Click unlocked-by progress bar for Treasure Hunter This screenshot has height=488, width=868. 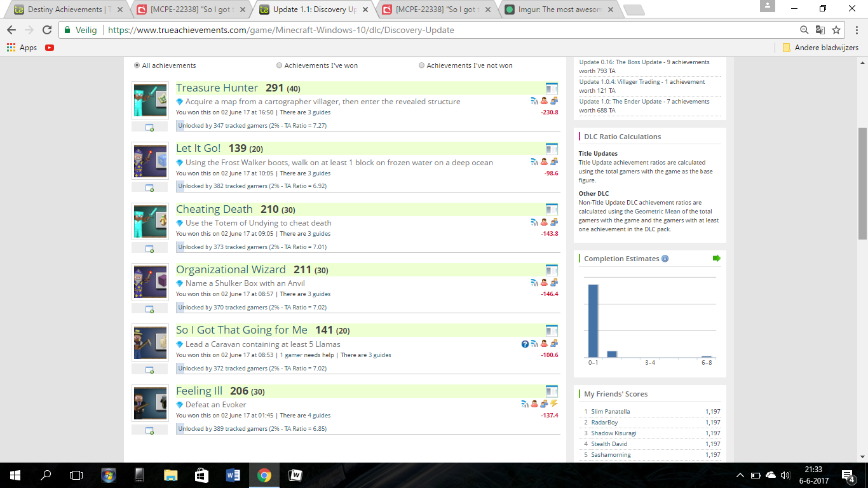[368, 126]
